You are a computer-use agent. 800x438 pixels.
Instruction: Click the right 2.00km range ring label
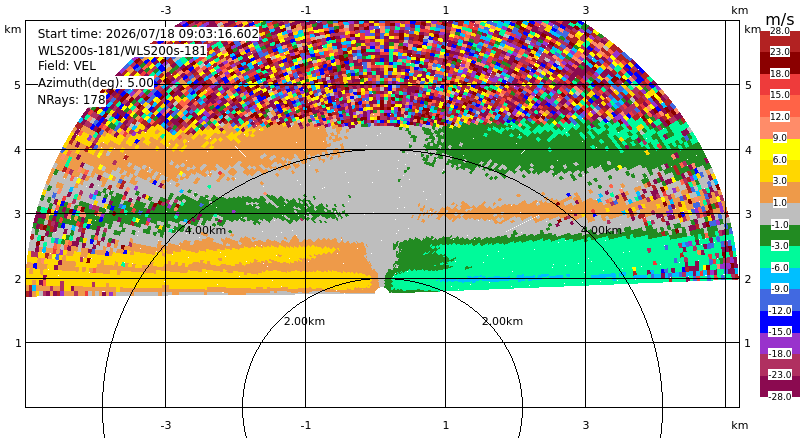(x=503, y=321)
